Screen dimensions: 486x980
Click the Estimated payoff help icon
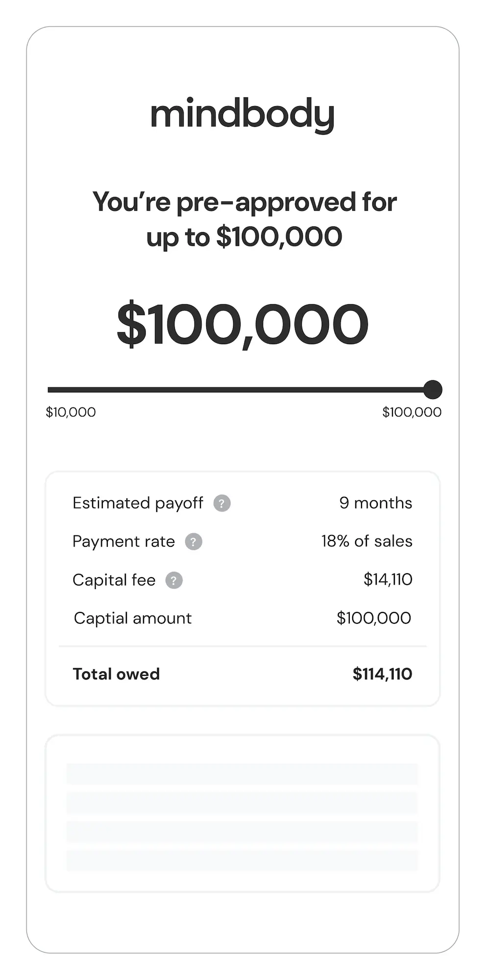click(x=222, y=503)
